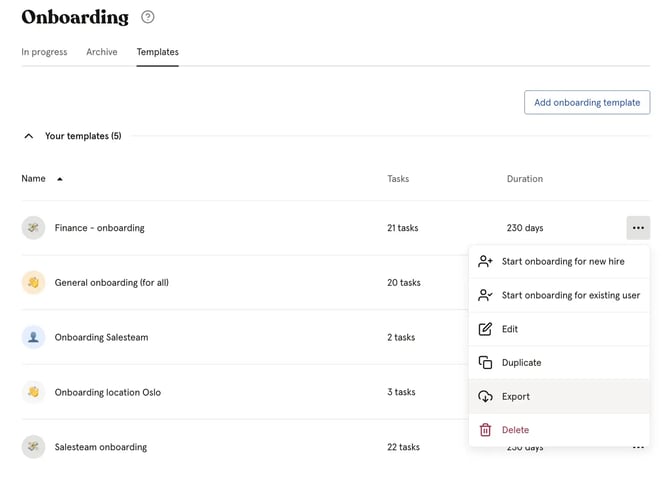The height and width of the screenshot is (480, 670).
Task: Click the trash Delete icon
Action: [x=485, y=430]
